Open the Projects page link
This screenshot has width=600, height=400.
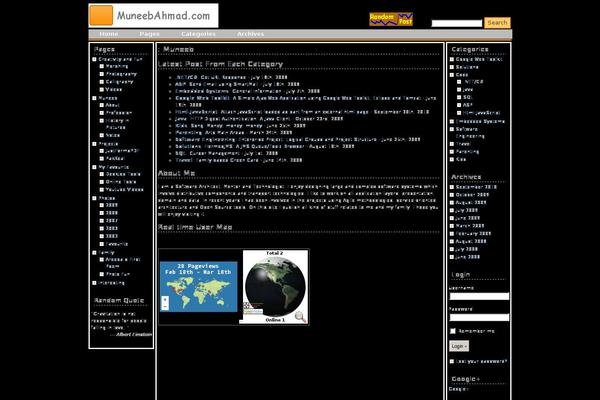tap(108, 144)
